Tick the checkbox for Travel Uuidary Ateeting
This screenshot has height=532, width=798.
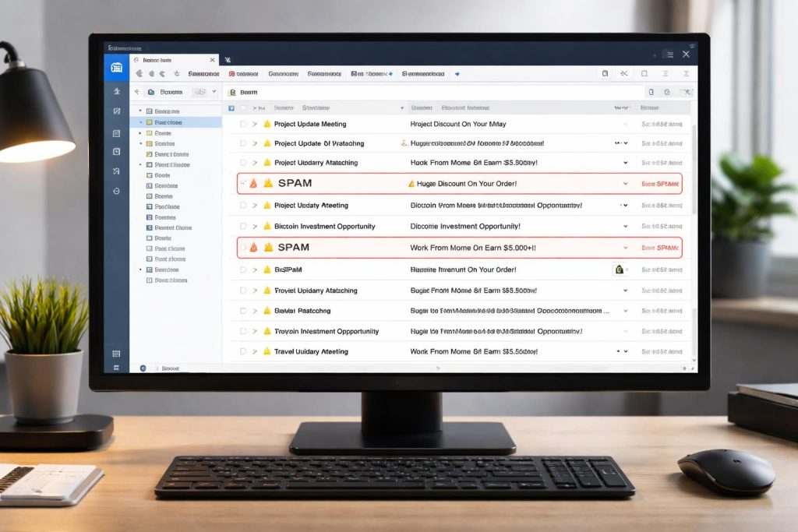coord(243,351)
